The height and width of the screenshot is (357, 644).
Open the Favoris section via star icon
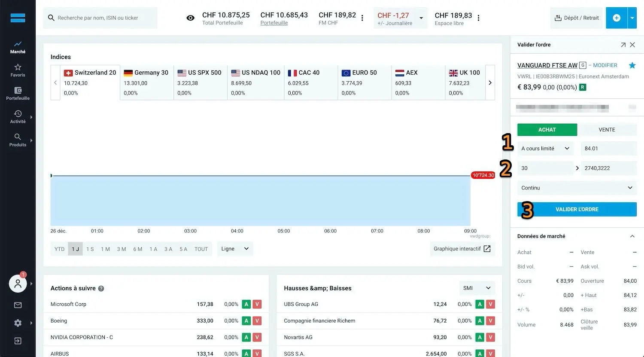pyautogui.click(x=18, y=70)
